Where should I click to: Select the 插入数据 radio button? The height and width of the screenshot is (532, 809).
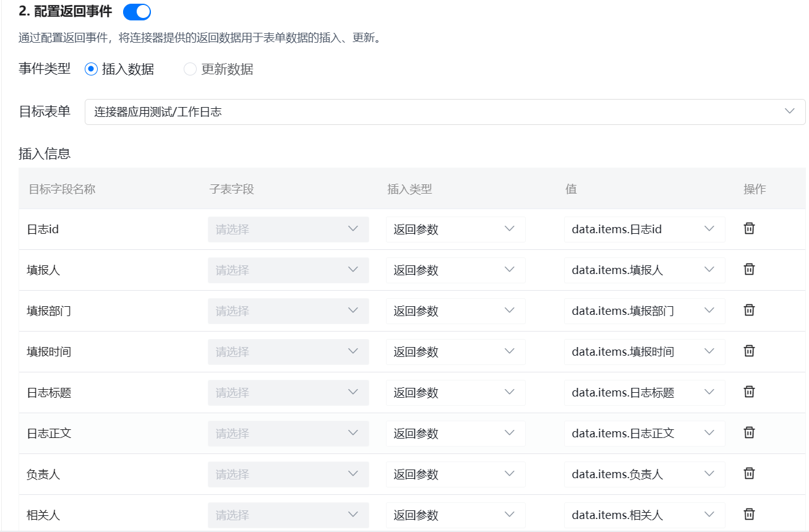(91, 69)
